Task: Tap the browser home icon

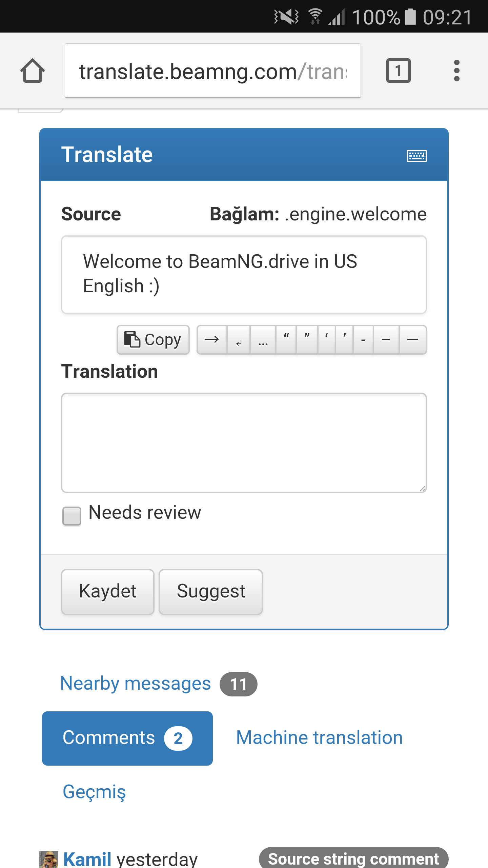Action: pyautogui.click(x=33, y=71)
